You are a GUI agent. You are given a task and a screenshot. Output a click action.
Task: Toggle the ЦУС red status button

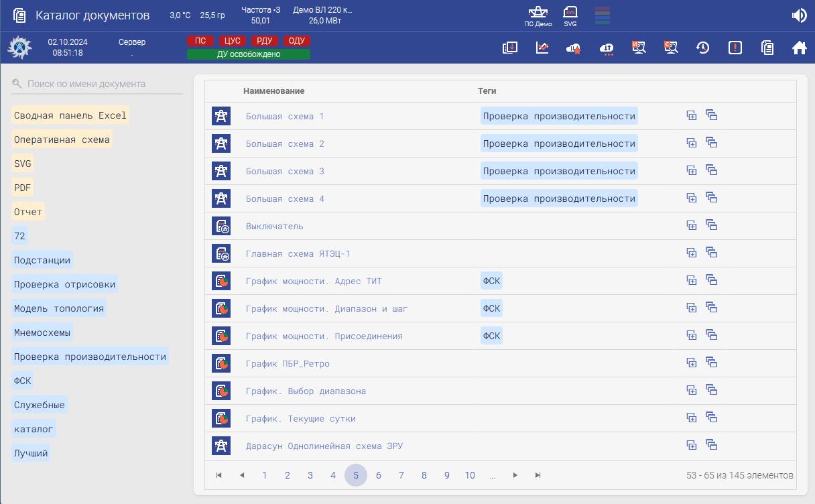[233, 41]
